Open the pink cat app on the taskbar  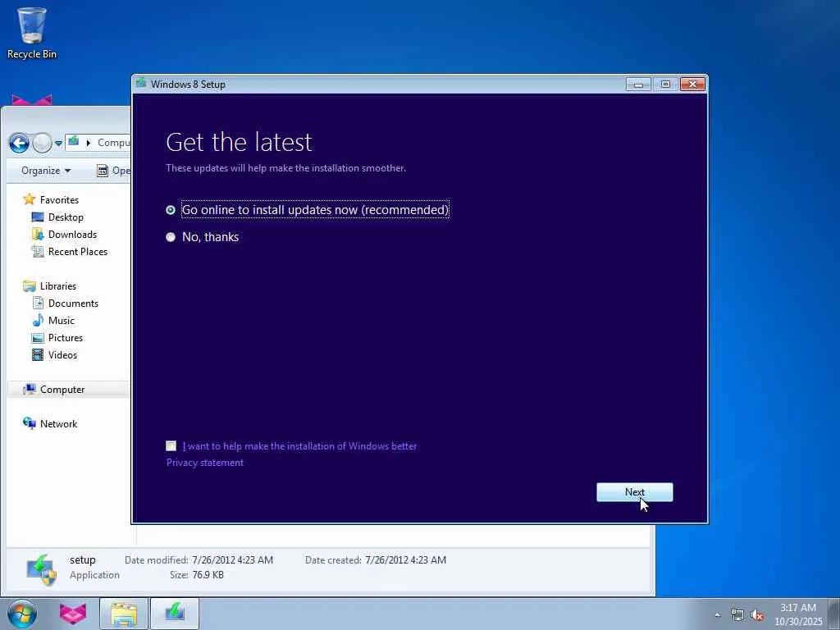(73, 614)
